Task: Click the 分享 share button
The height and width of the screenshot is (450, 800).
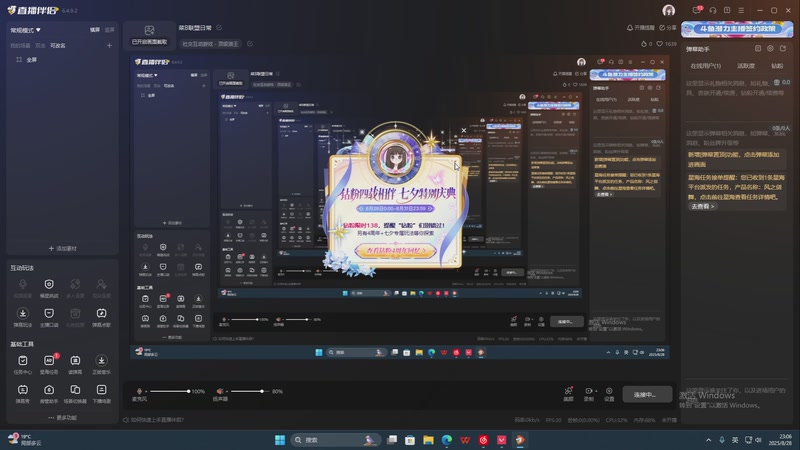Action: coord(668,28)
